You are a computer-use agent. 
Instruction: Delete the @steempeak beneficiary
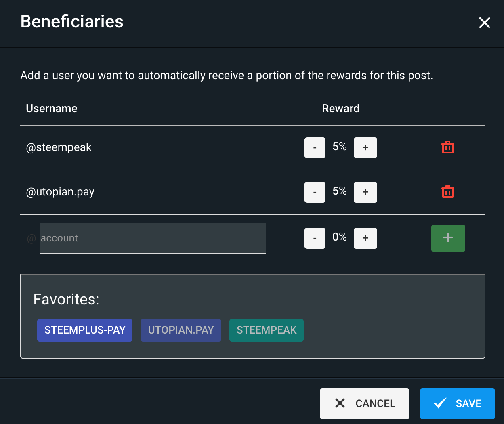coord(448,147)
